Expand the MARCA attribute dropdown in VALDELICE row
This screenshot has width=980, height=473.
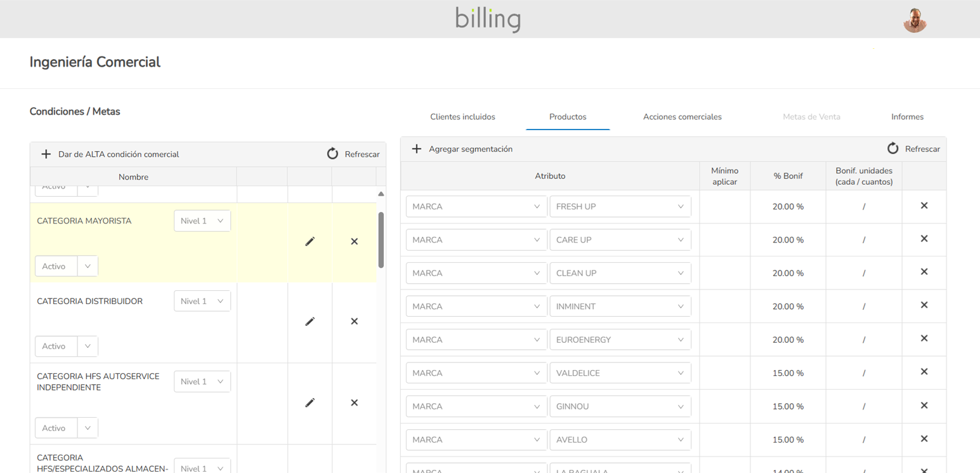(x=476, y=373)
